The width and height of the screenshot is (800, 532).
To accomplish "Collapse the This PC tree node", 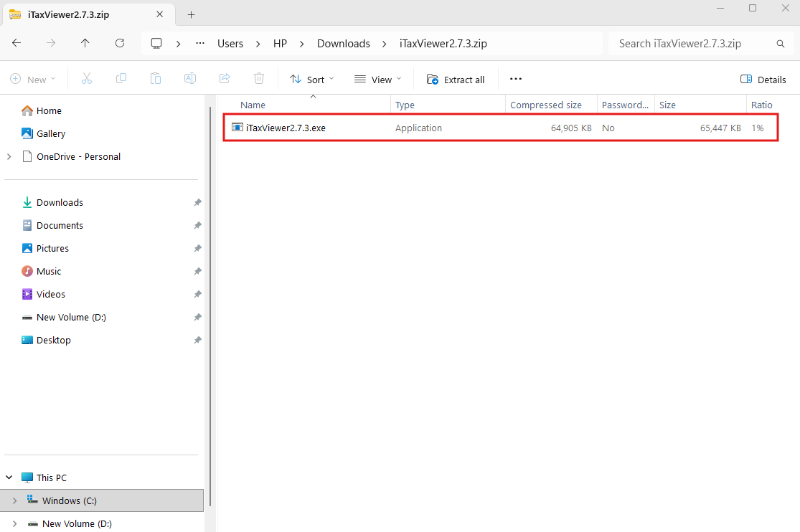I will coord(9,478).
